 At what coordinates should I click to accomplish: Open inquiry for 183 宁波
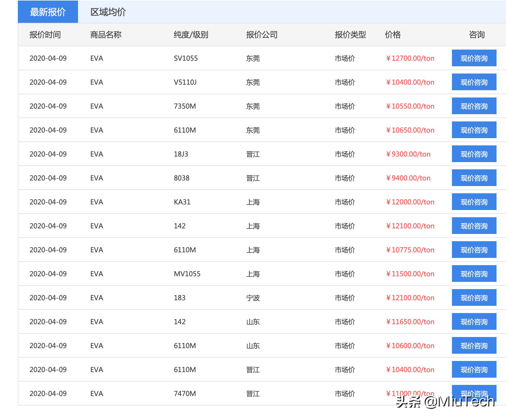[474, 298]
